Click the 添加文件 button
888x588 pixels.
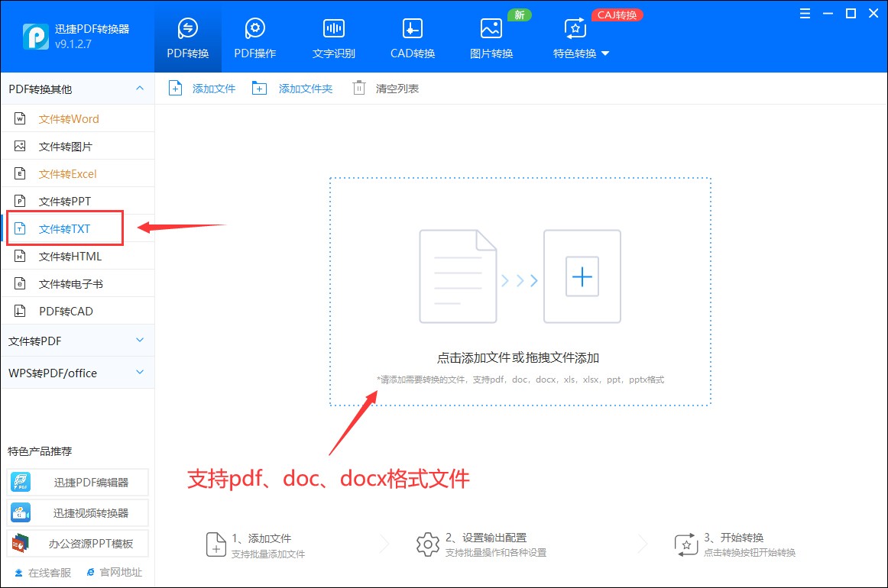203,89
